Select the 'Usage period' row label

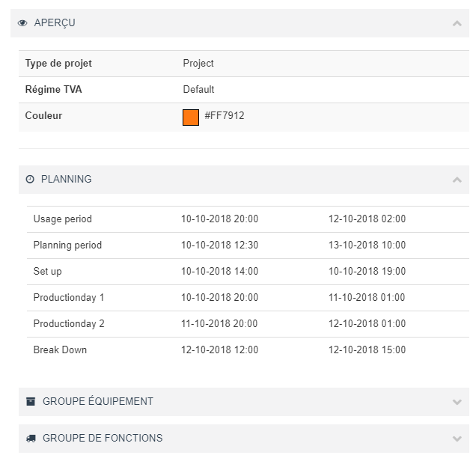click(x=63, y=219)
